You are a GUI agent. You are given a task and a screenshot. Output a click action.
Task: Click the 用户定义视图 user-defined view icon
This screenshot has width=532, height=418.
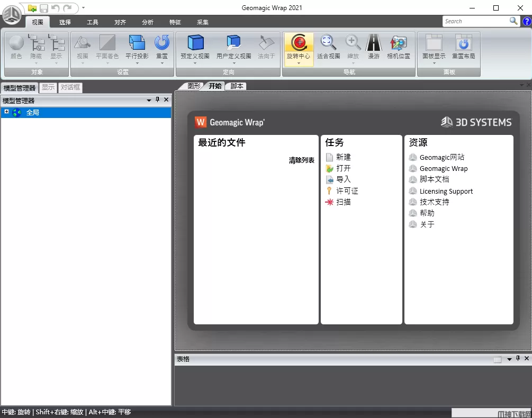(233, 43)
